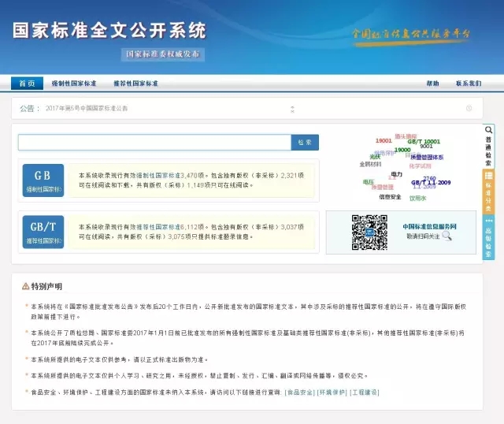
Task: Focus the standards search input field
Action: [154, 142]
